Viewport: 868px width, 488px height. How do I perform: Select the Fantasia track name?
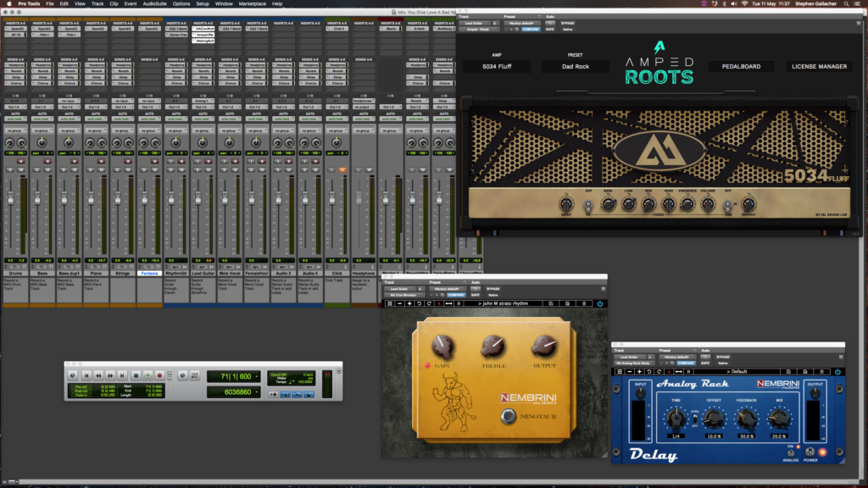[x=149, y=274]
